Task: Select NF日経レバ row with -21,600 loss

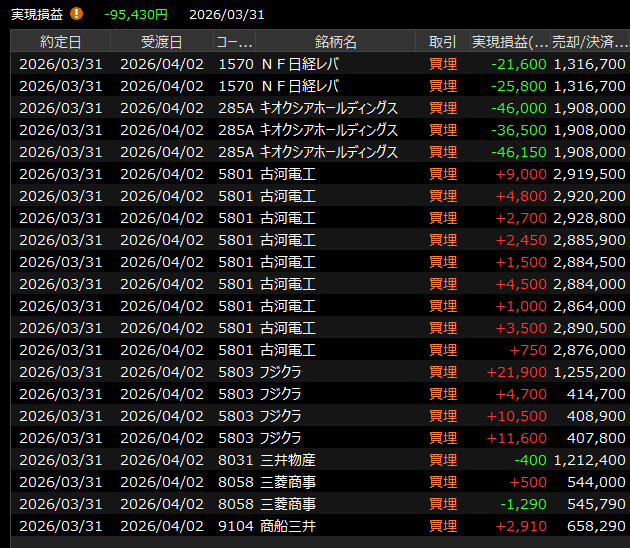Action: click(299, 64)
